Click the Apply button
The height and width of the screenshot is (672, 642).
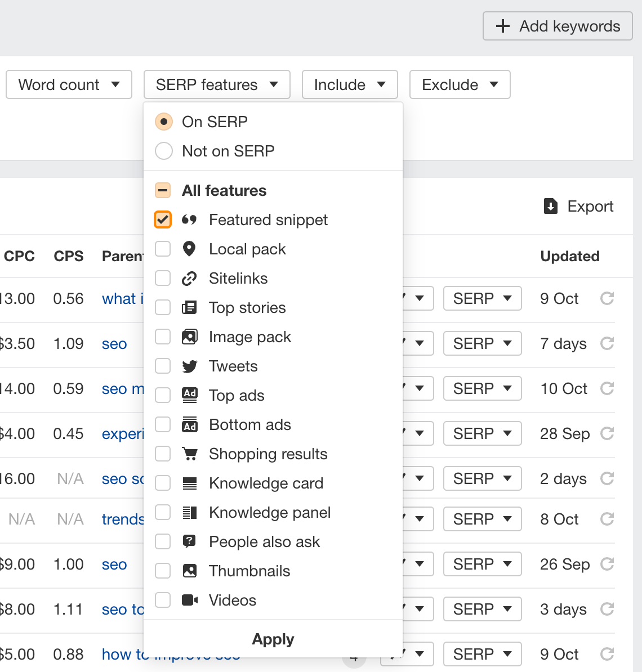pyautogui.click(x=273, y=639)
